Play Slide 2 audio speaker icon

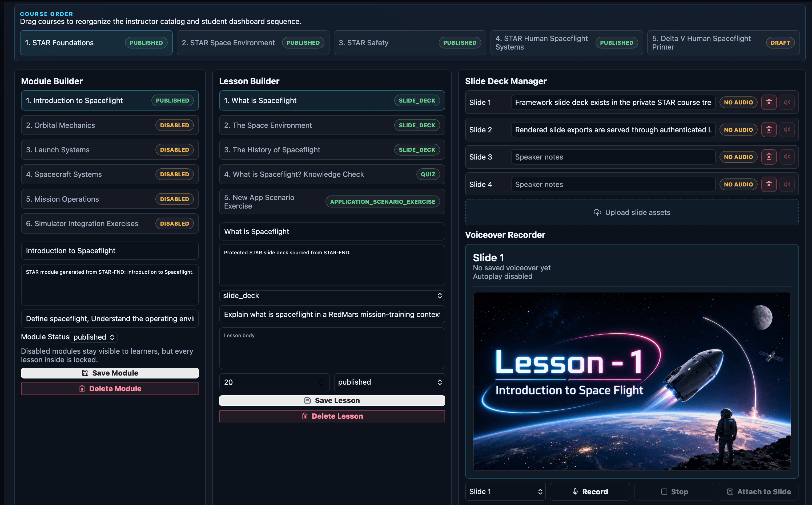(x=787, y=130)
